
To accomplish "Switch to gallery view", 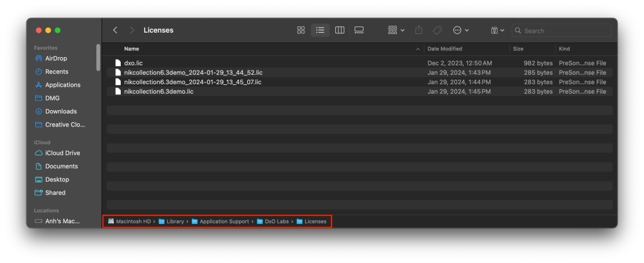I will coord(359,30).
